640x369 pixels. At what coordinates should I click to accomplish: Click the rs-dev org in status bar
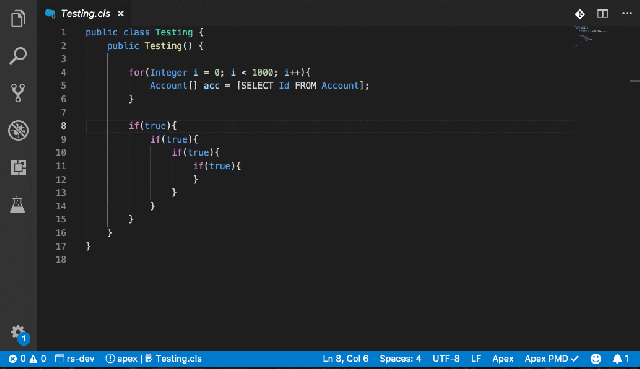coord(75,359)
